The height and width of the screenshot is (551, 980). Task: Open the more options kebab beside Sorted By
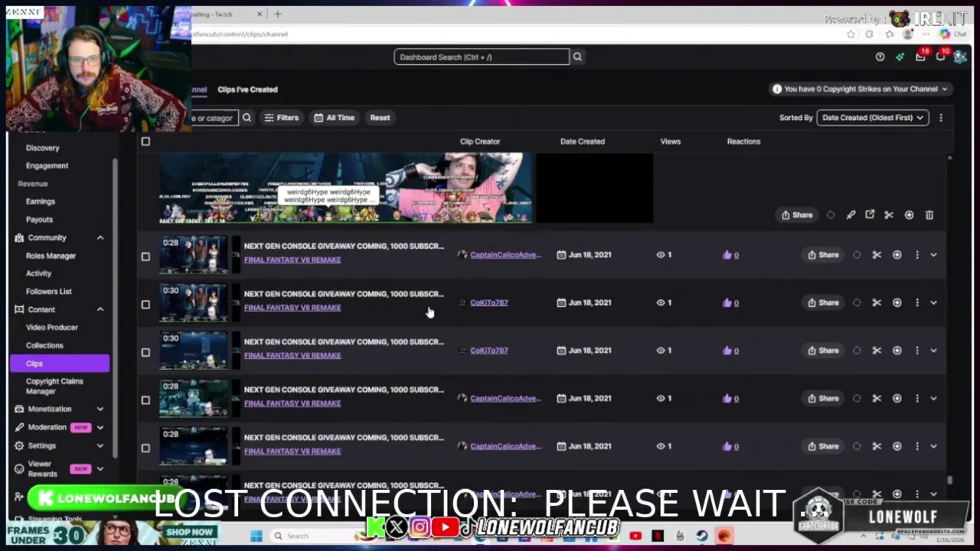(941, 118)
